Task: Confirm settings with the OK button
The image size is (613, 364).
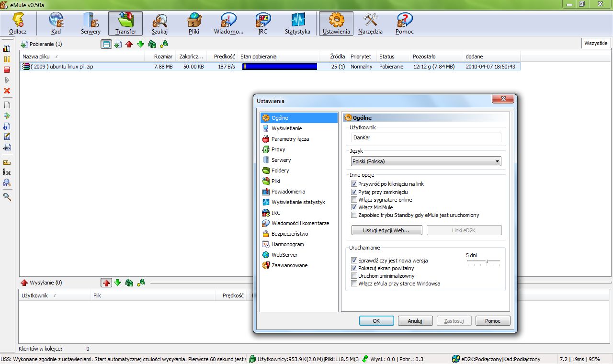Action: tap(376, 321)
